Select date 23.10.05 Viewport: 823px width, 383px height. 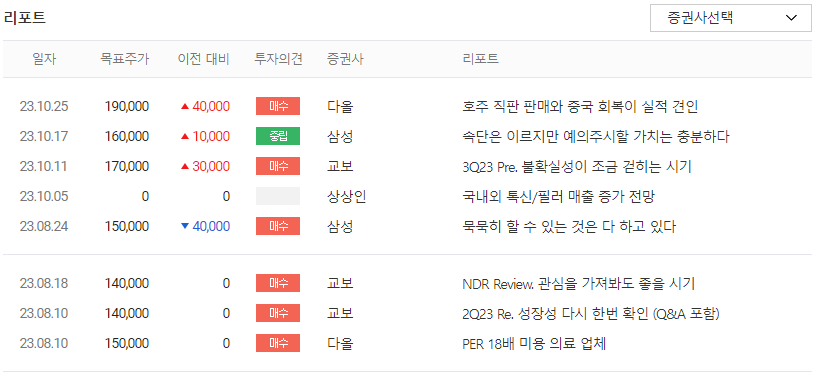click(44, 197)
